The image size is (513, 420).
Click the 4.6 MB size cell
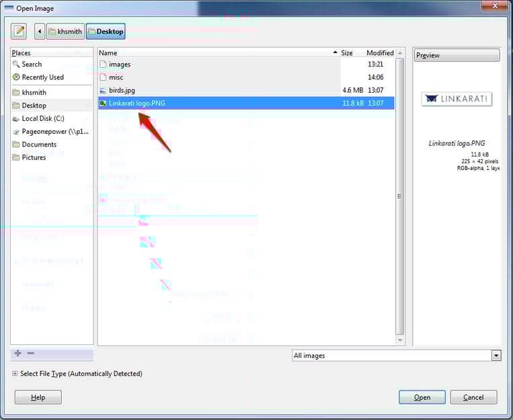pyautogui.click(x=353, y=90)
